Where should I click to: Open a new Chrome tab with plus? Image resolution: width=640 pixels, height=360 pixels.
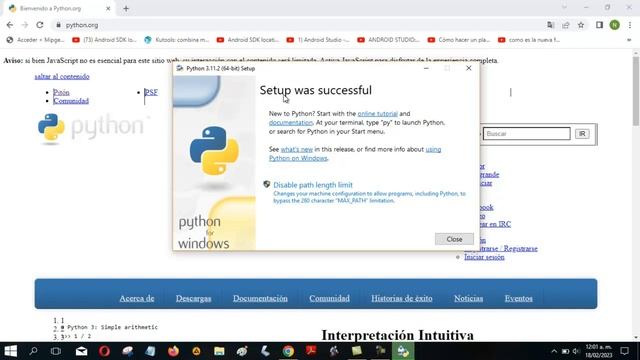pyautogui.click(x=126, y=8)
